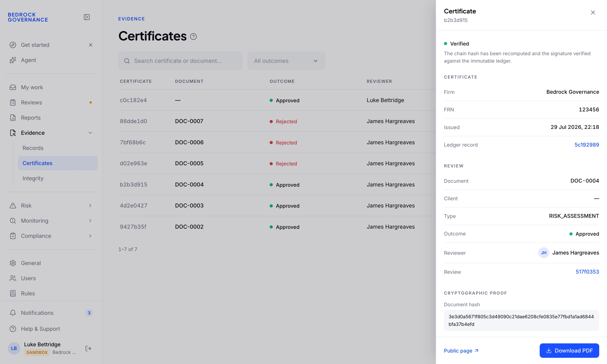Download the certificate PDF
Screen dimensions: 607x364
tap(569, 351)
